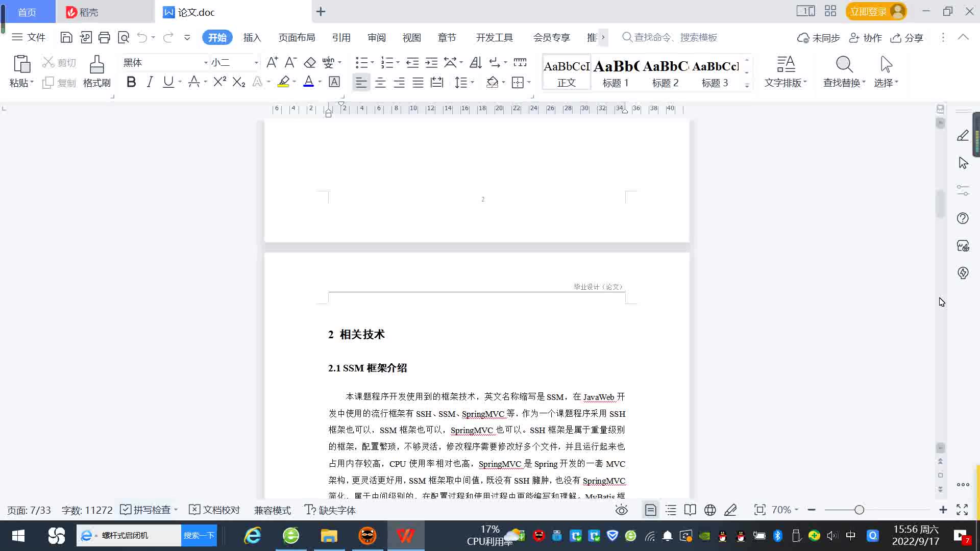The height and width of the screenshot is (551, 980).
Task: Clear formatting with eraser icon
Action: [310, 62]
